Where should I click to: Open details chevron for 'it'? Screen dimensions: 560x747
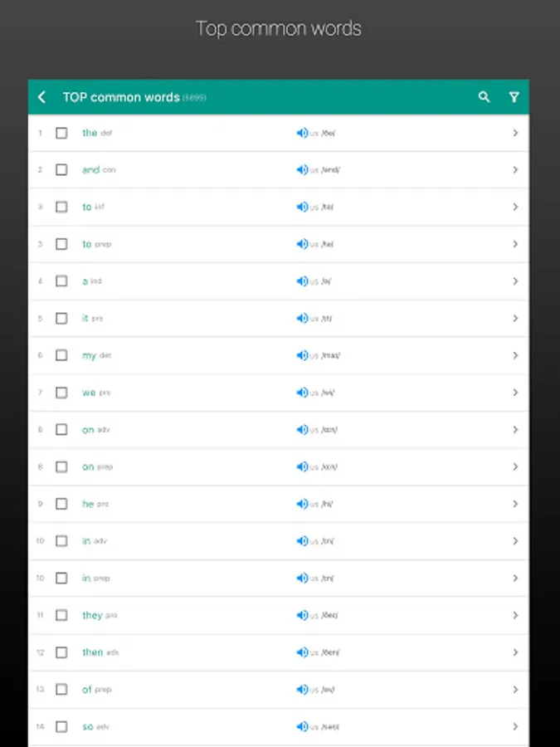pyautogui.click(x=515, y=318)
